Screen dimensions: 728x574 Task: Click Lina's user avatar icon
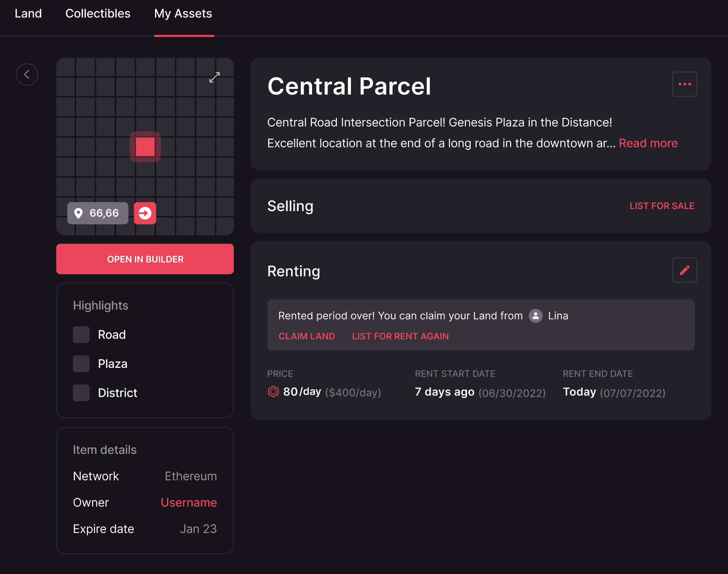pos(535,316)
